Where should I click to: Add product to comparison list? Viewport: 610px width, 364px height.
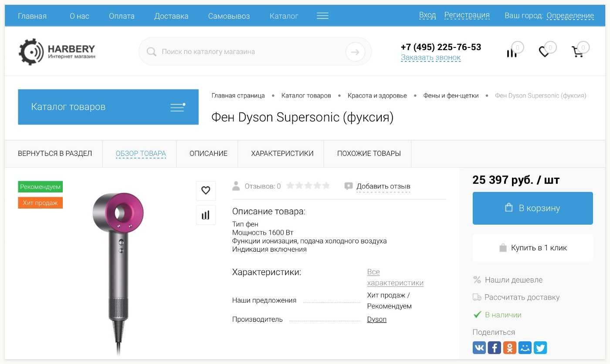(x=206, y=215)
